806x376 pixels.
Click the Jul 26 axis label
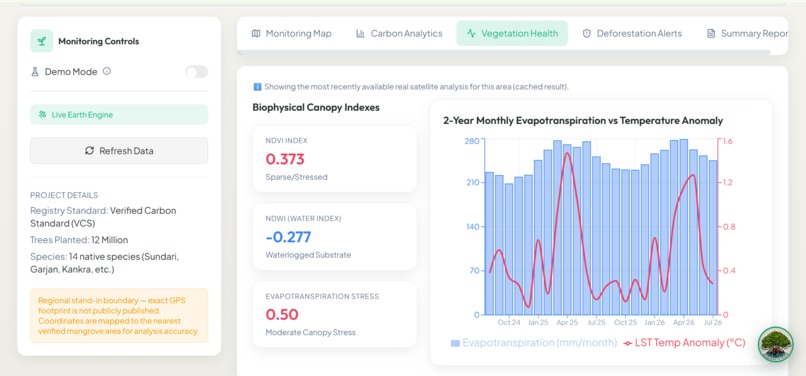tap(713, 323)
